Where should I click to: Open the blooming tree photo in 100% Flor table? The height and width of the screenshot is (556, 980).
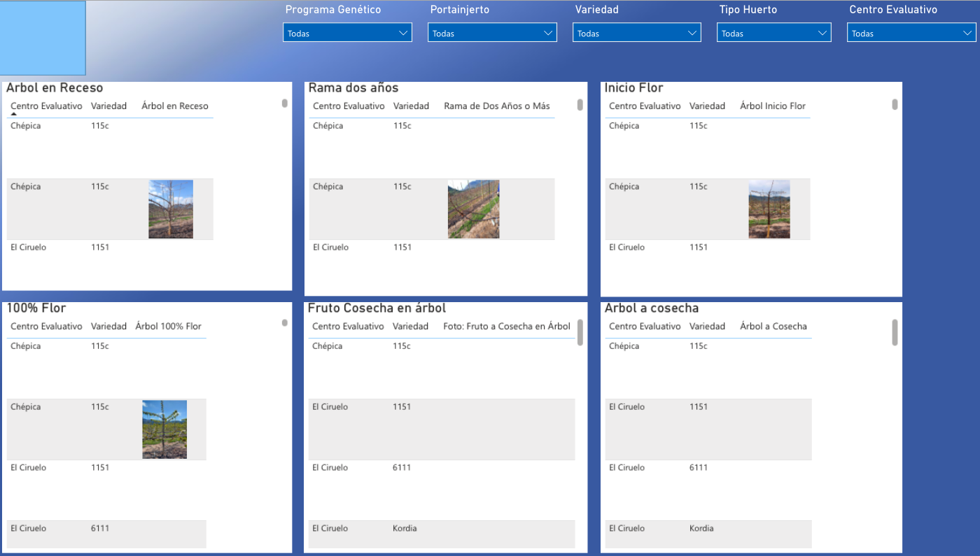tap(164, 429)
